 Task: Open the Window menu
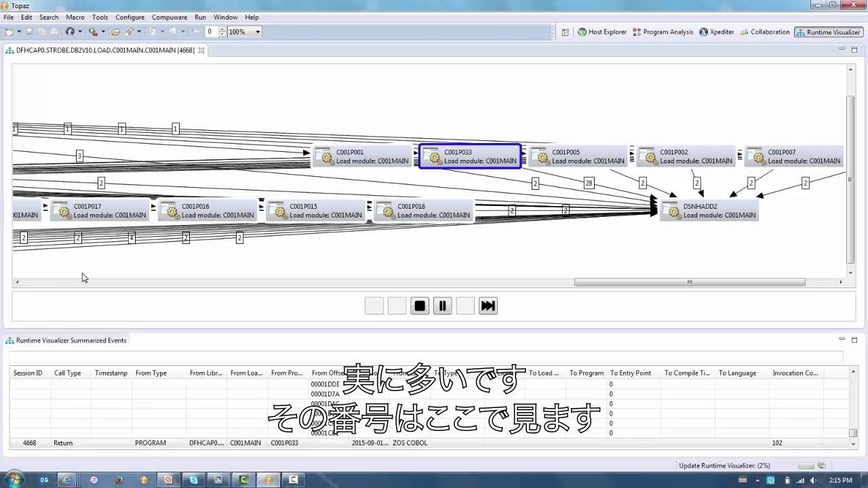(226, 17)
